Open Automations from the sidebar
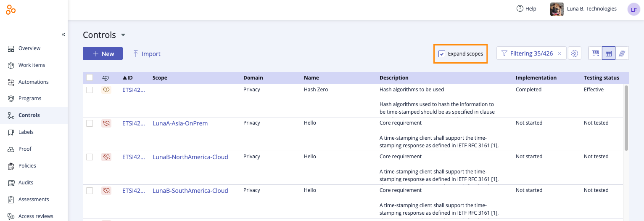The height and width of the screenshot is (221, 644). point(34,82)
